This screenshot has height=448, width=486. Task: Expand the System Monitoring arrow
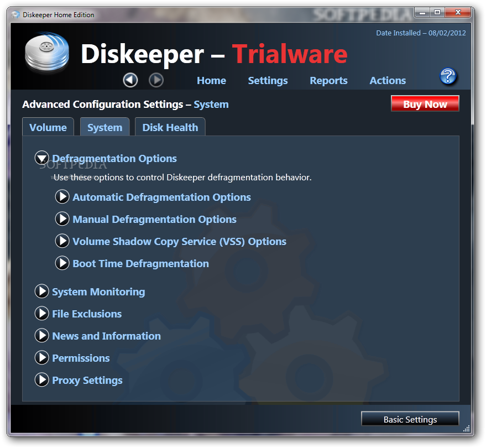(41, 291)
